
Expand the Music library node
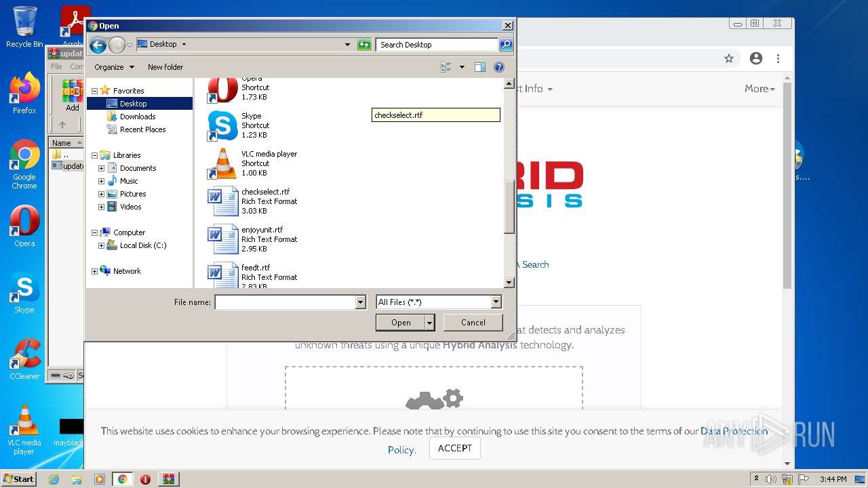(102, 181)
